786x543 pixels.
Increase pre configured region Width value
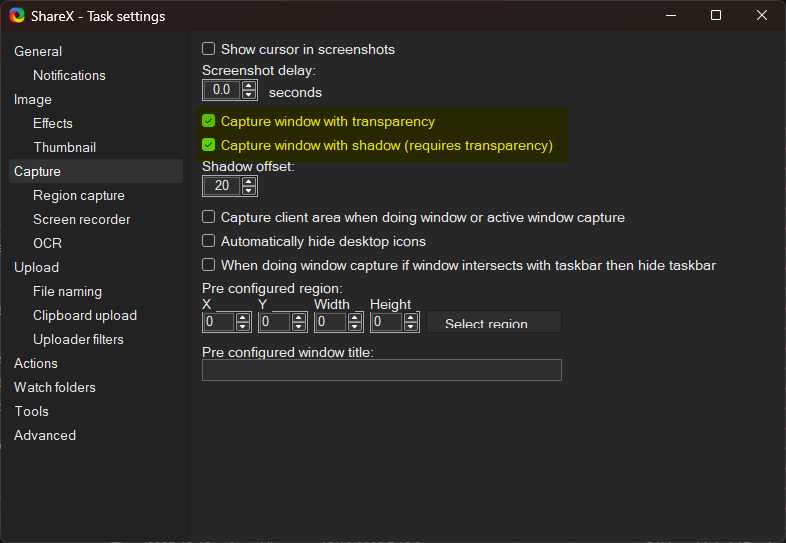click(x=355, y=317)
